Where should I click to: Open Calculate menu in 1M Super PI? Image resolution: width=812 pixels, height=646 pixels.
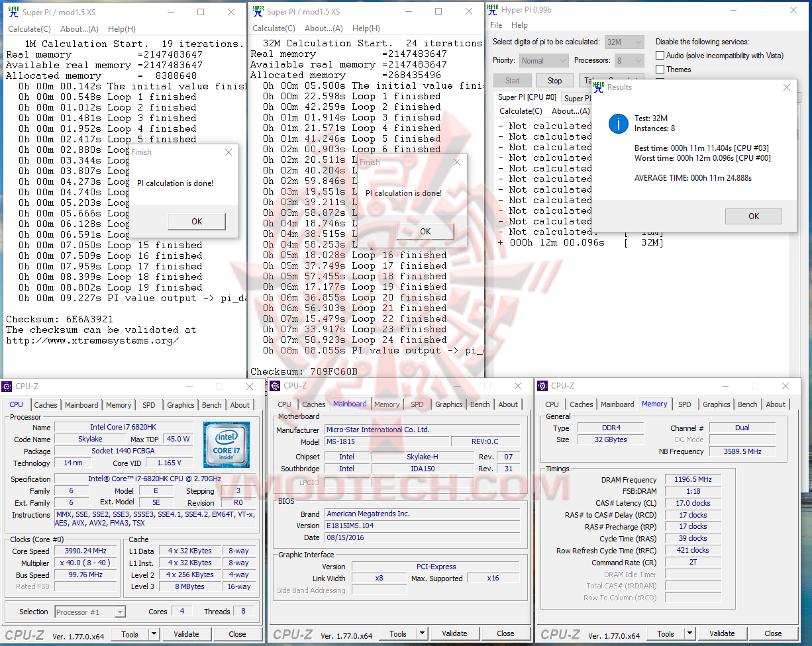29,29
